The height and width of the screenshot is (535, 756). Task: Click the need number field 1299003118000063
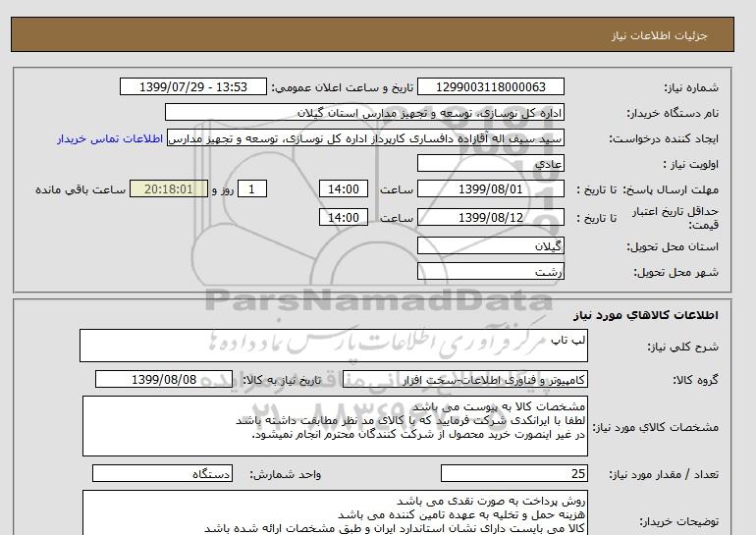[x=490, y=86]
